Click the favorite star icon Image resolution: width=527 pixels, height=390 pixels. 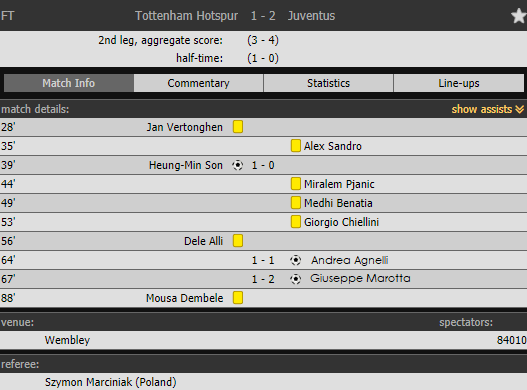click(519, 16)
